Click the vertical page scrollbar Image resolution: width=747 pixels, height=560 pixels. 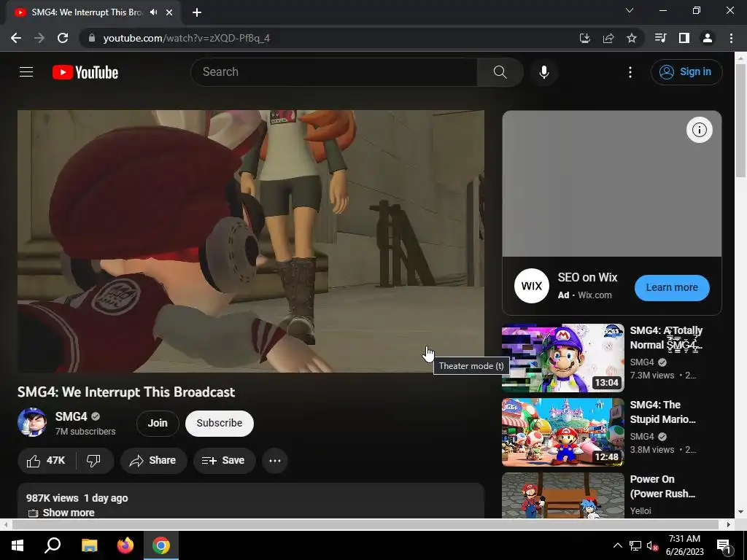coord(740,120)
